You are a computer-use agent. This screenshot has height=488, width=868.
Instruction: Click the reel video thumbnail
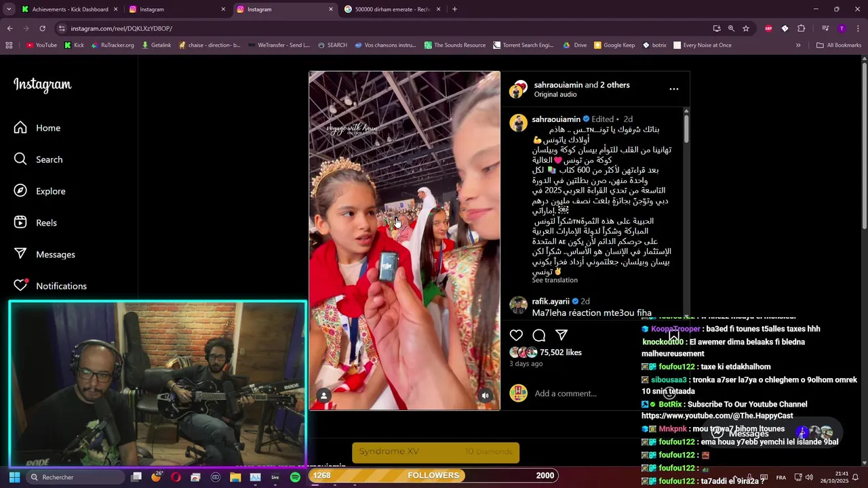coord(404,241)
